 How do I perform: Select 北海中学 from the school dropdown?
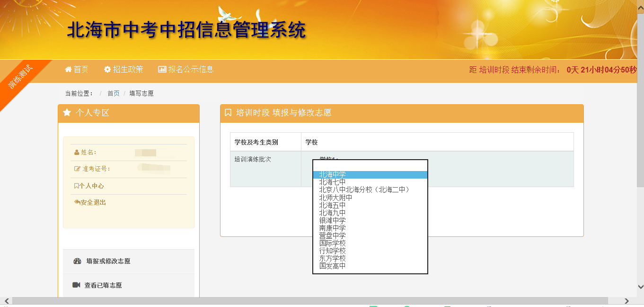pyautogui.click(x=332, y=175)
